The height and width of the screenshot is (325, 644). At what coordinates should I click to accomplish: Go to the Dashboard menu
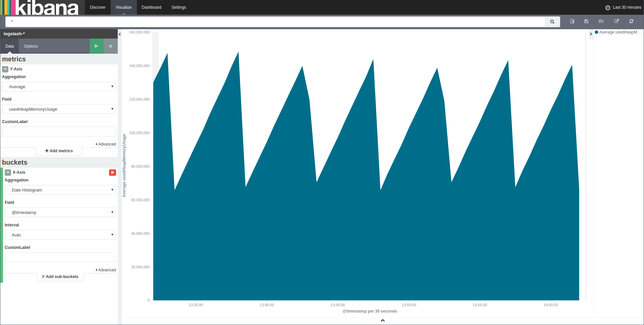pos(151,7)
